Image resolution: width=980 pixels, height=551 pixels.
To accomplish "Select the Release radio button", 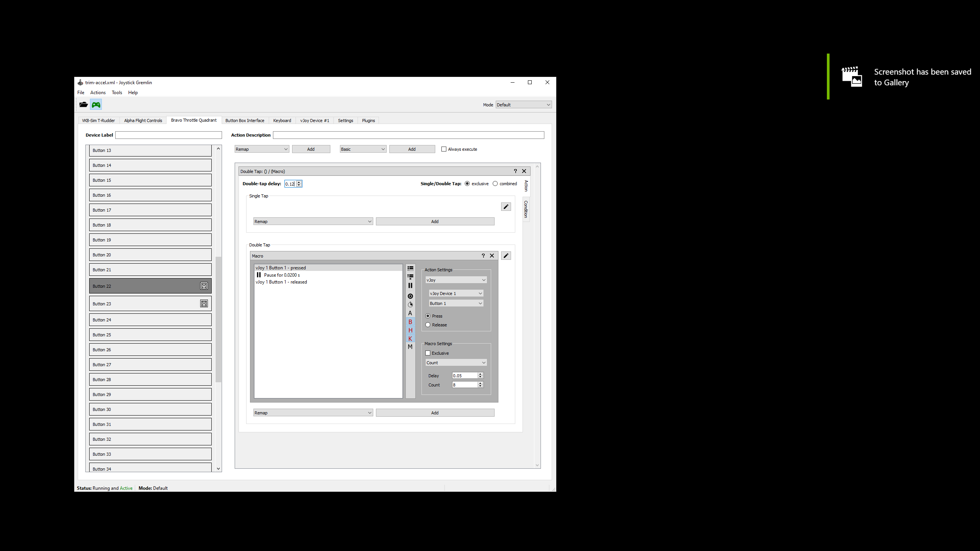I will click(428, 325).
